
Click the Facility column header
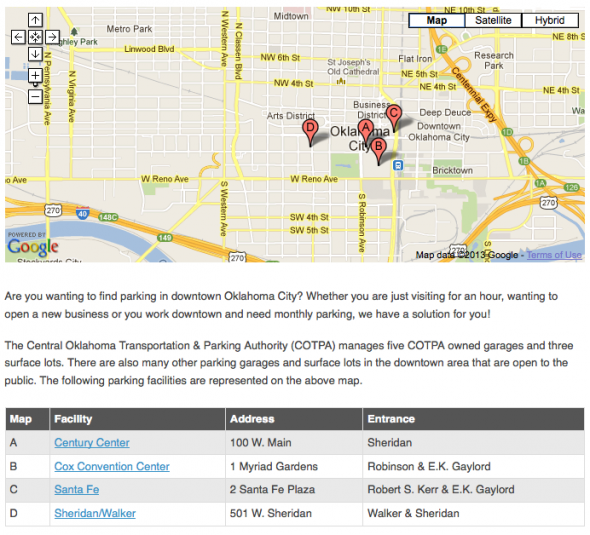137,419
